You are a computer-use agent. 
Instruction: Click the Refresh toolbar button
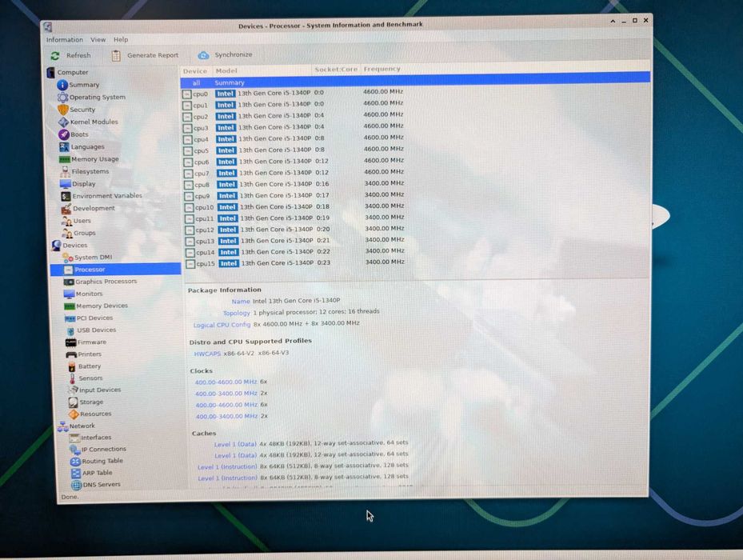(x=70, y=55)
